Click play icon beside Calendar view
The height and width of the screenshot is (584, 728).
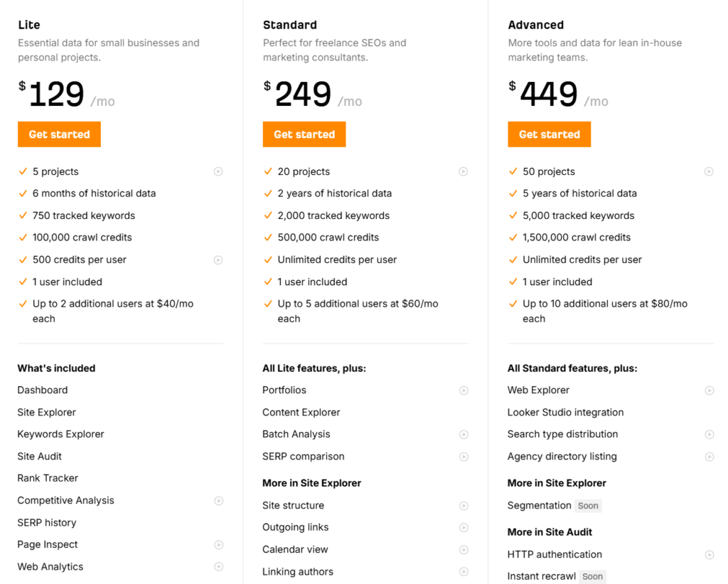coord(464,550)
